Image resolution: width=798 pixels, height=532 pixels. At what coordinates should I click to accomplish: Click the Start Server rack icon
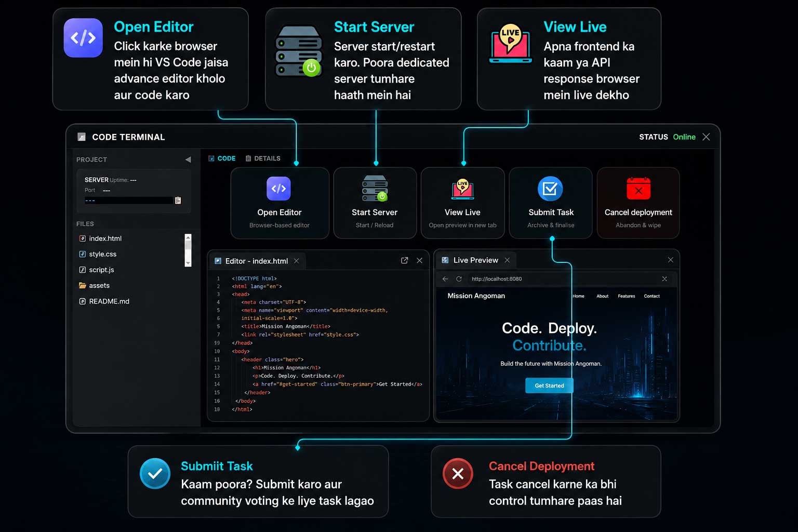pyautogui.click(x=375, y=189)
